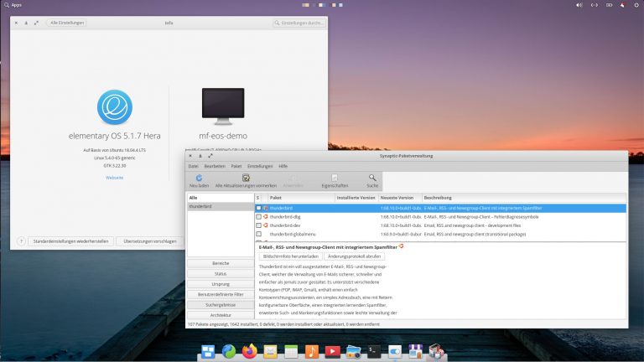This screenshot has width=644, height=362.
Task: Click Standardeinstellungen wiederherstellen button
Action: click(x=70, y=241)
